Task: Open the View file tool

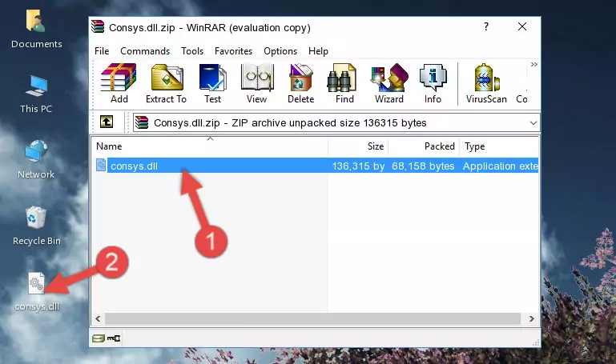Action: pos(257,83)
